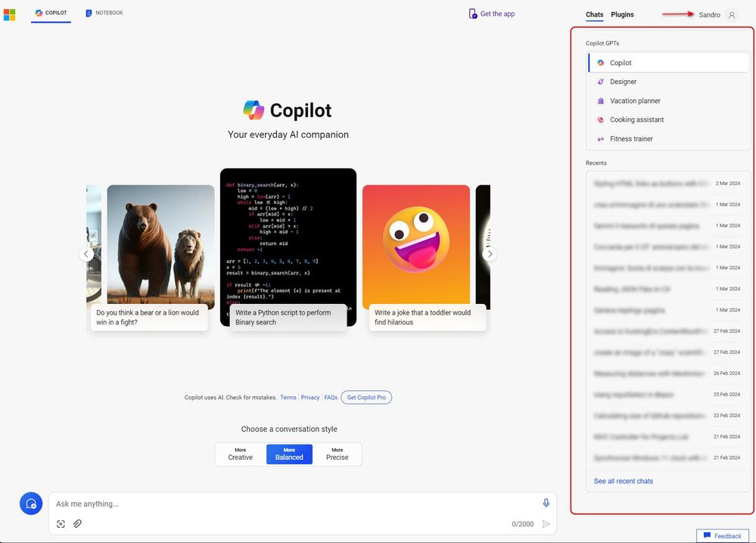756x543 pixels.
Task: Click the add screenshot icon
Action: (61, 524)
